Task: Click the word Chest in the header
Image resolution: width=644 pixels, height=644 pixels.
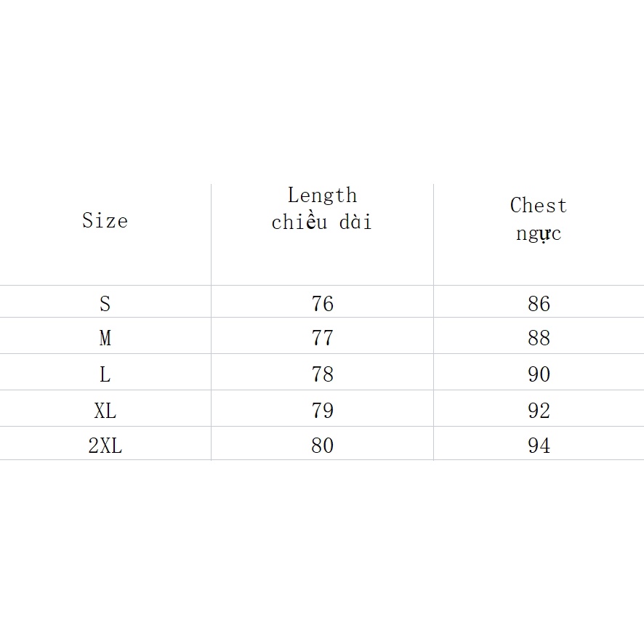Action: [539, 205]
